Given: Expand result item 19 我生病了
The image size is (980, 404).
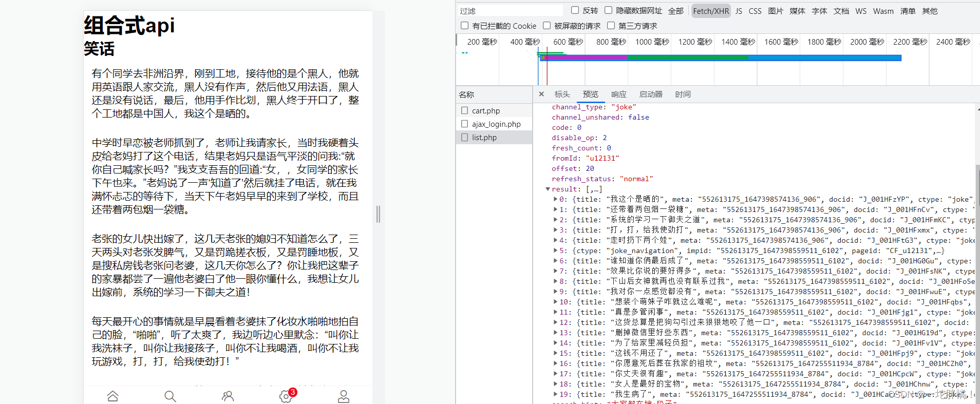Looking at the screenshot, I should tap(555, 394).
